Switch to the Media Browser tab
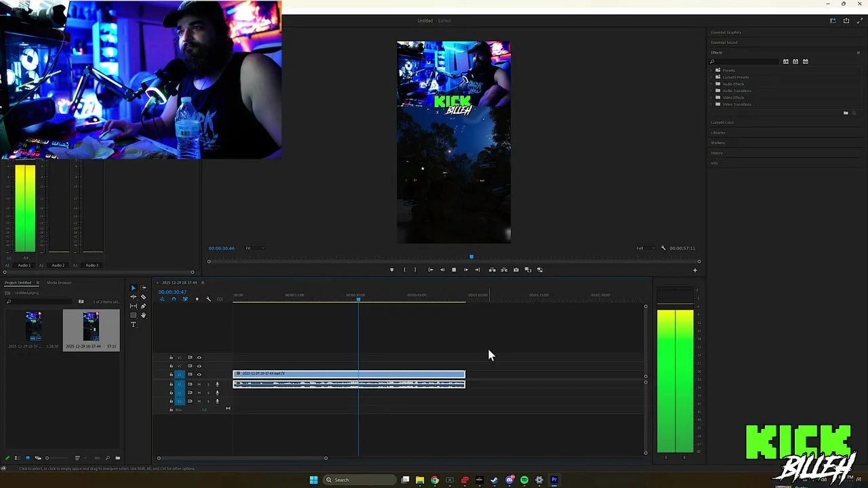This screenshot has height=488, width=868. (59, 283)
